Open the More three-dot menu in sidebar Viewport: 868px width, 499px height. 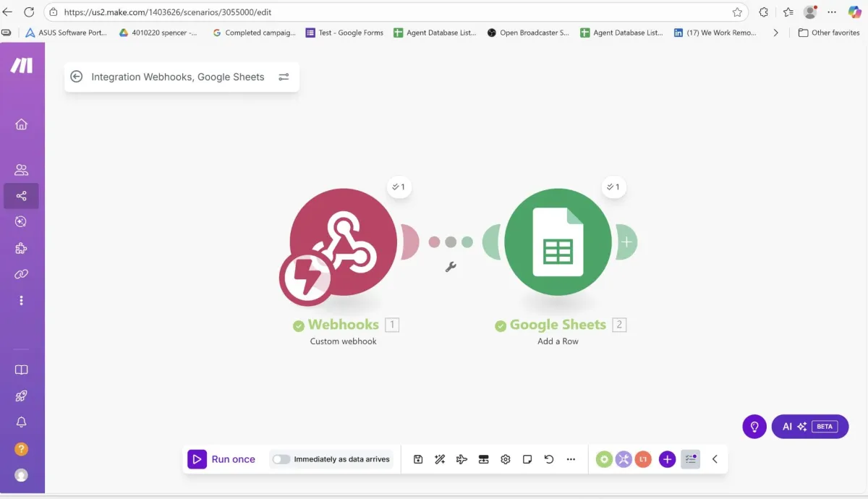tap(22, 300)
